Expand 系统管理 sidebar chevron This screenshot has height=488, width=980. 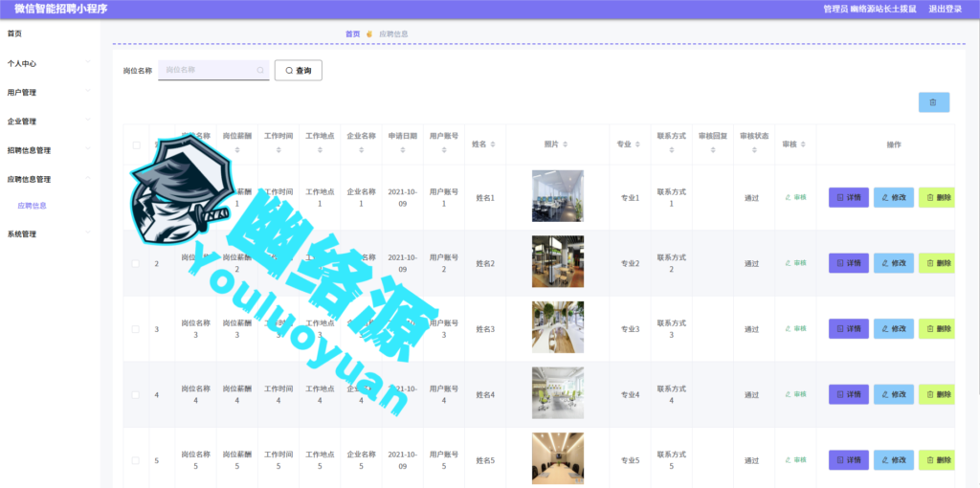[87, 233]
